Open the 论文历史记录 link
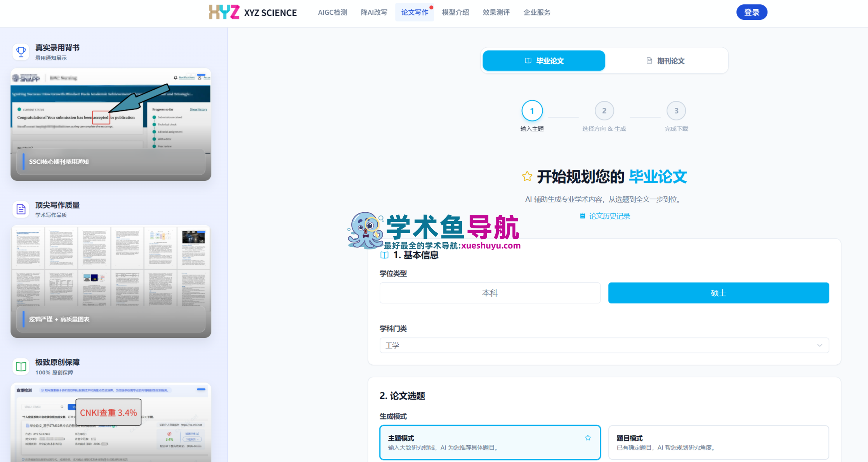 [x=609, y=216]
